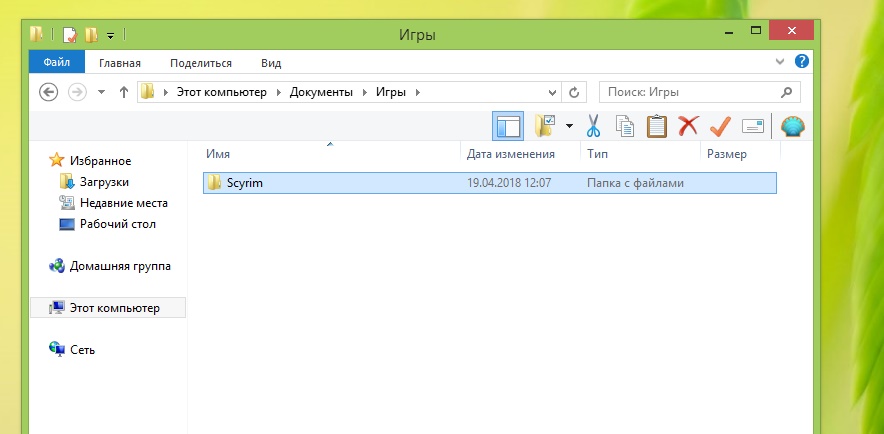Image resolution: width=884 pixels, height=434 pixels.
Task: Click the Загрузки folder icon
Action: [x=67, y=181]
